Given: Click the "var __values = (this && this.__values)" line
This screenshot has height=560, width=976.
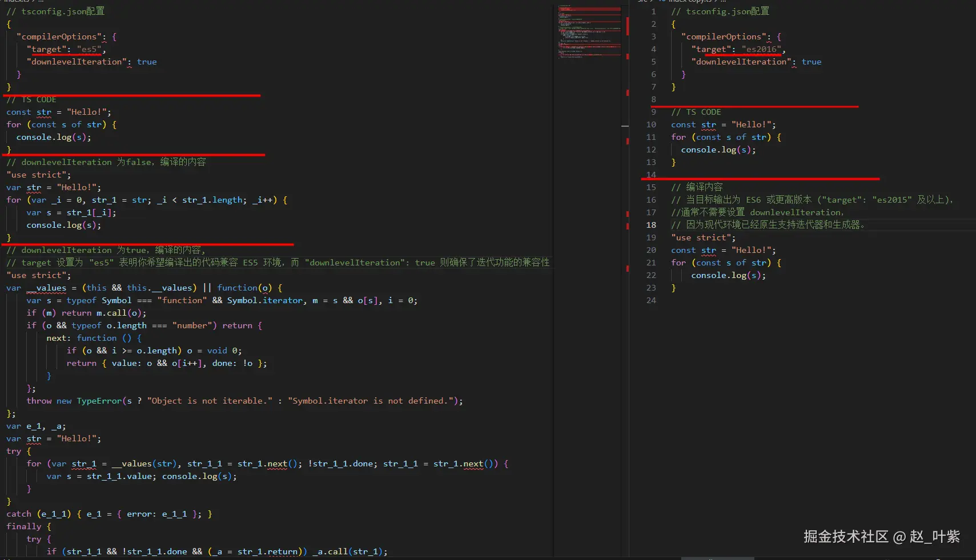Looking at the screenshot, I should (x=144, y=288).
